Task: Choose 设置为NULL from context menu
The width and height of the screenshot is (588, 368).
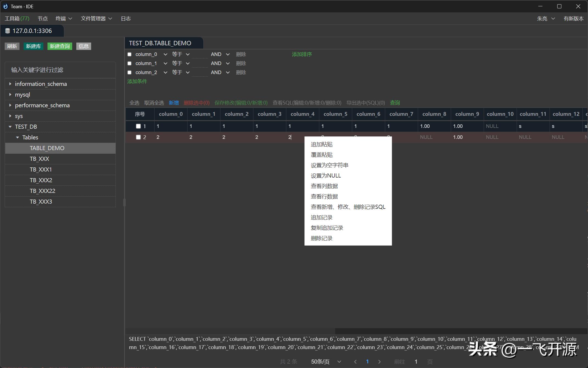Action: [326, 176]
